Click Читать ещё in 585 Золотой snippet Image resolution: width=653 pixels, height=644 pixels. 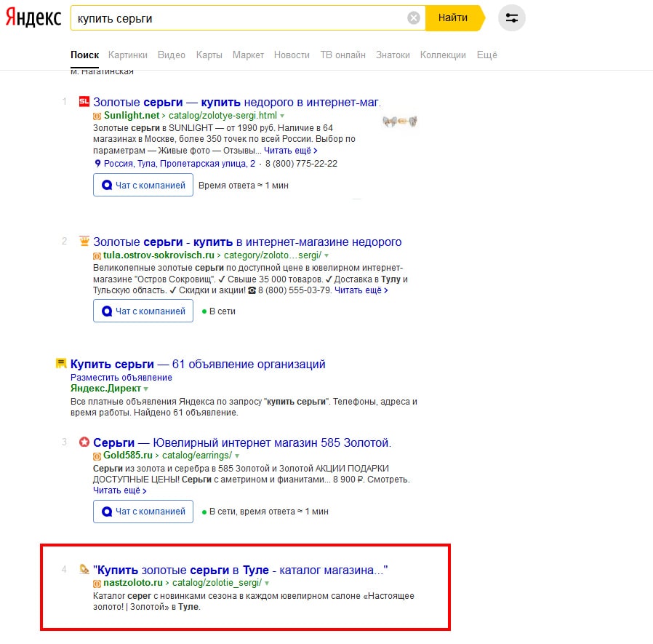119,490
